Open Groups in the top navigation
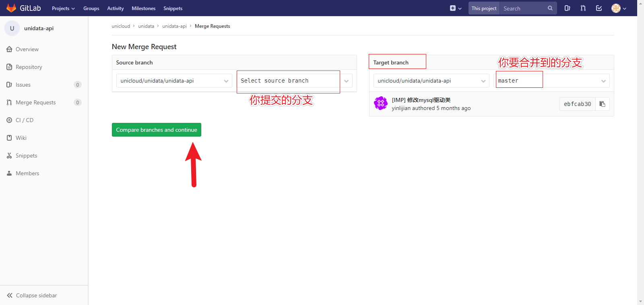Image resolution: width=644 pixels, height=305 pixels. [91, 8]
